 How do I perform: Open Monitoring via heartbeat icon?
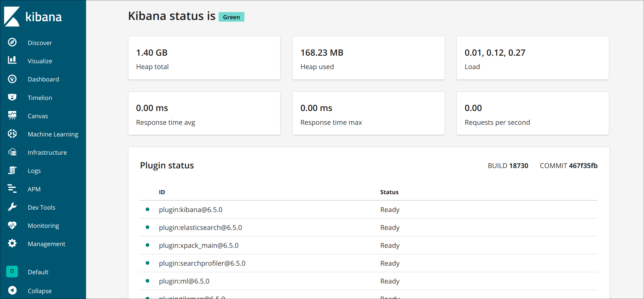[x=12, y=225]
